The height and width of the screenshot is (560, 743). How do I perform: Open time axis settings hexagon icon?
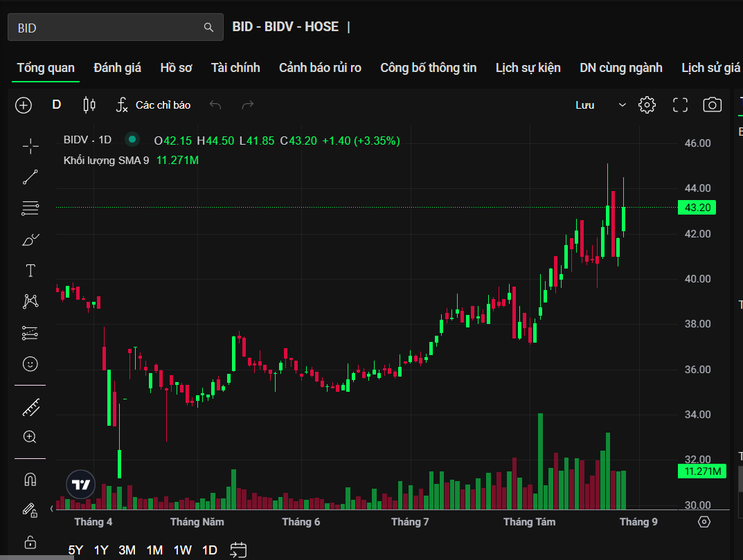point(704,522)
